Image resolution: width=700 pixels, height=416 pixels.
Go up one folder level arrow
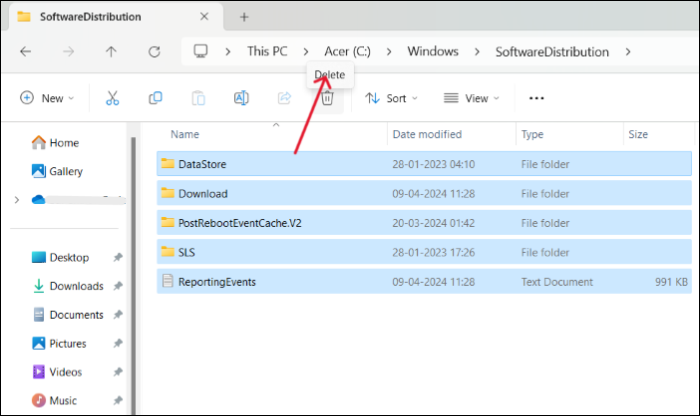(x=111, y=52)
